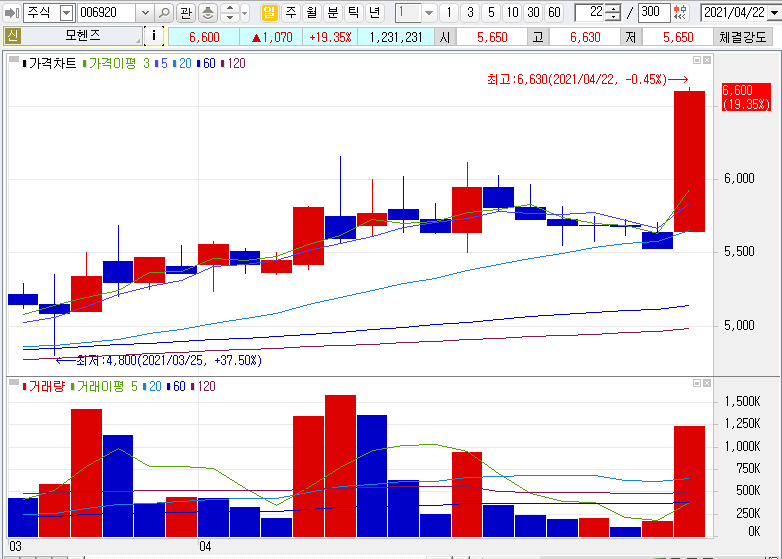Click the candlestick scroll-back icon
782x559 pixels.
680,12
